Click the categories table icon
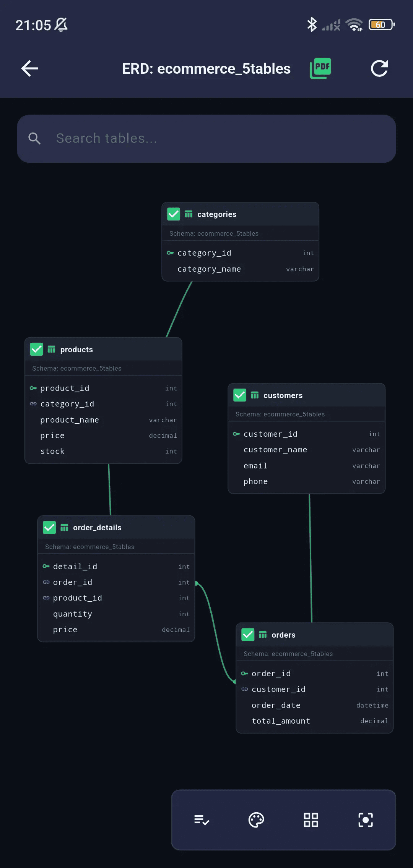The image size is (413, 868). [x=189, y=214]
